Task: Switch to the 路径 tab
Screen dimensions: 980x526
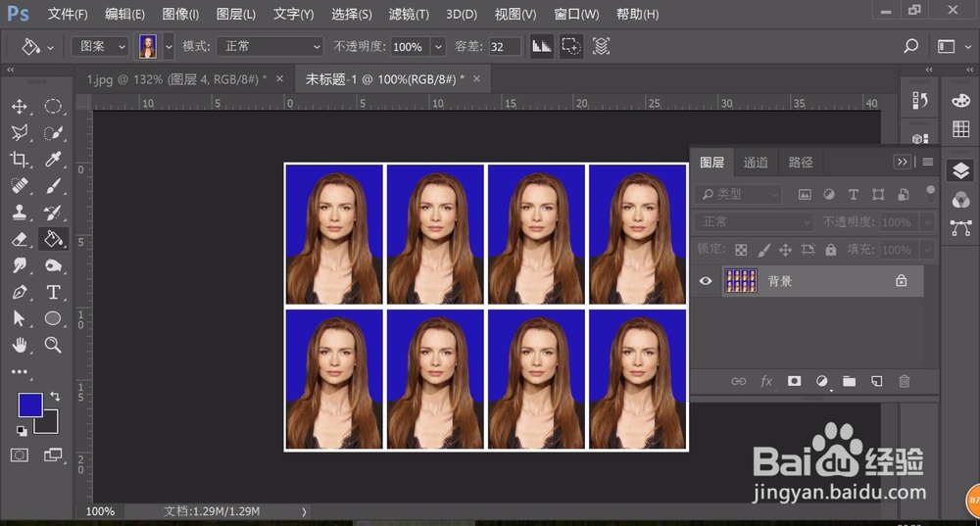Action: tap(801, 163)
